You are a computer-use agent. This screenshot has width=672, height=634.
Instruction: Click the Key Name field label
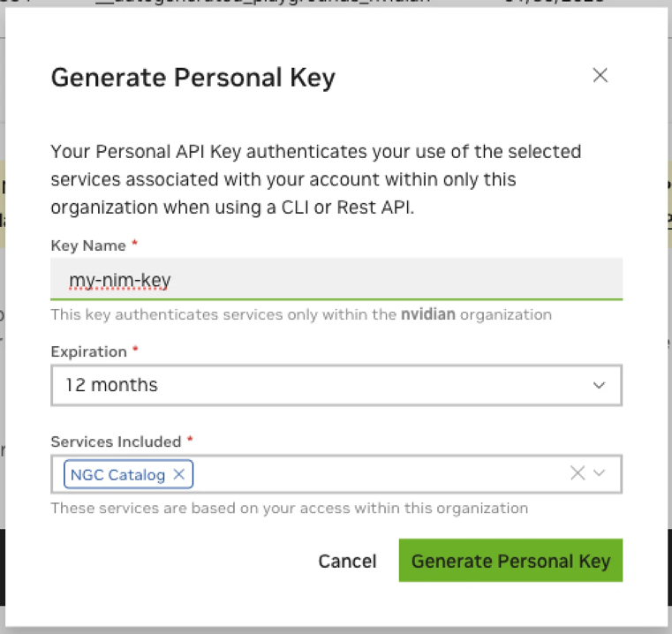[x=88, y=245]
